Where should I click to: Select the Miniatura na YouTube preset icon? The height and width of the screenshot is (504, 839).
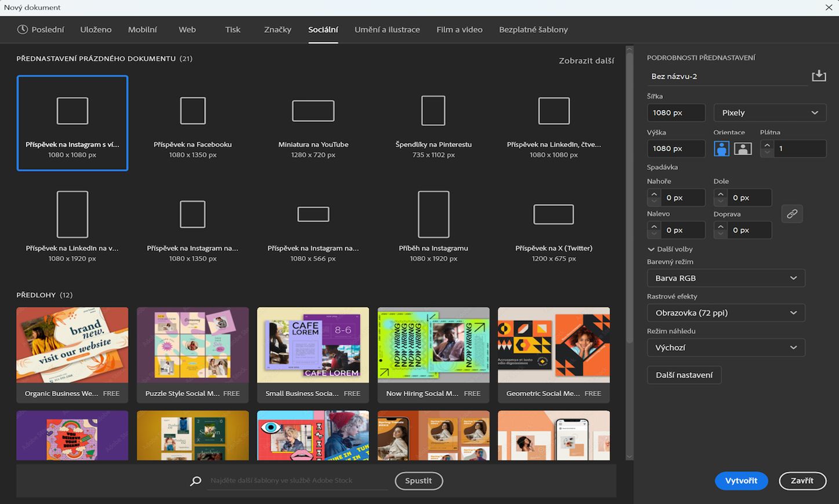click(x=313, y=111)
